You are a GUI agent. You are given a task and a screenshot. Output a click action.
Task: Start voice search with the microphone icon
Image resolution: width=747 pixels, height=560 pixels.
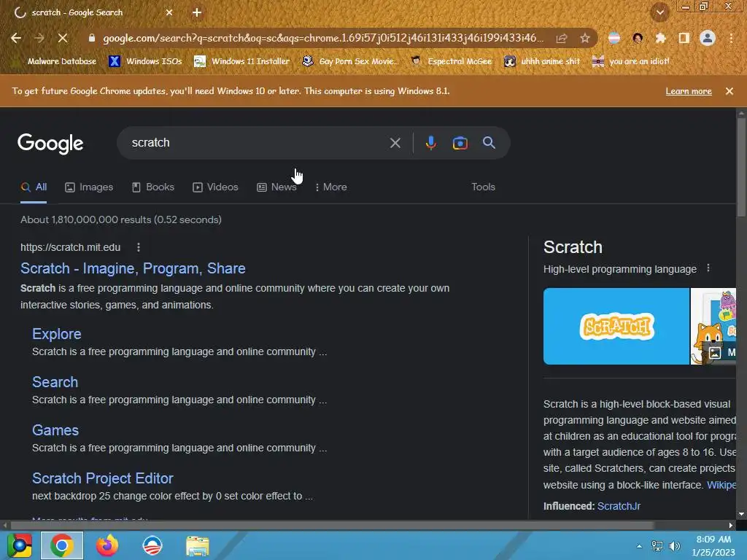click(x=430, y=143)
